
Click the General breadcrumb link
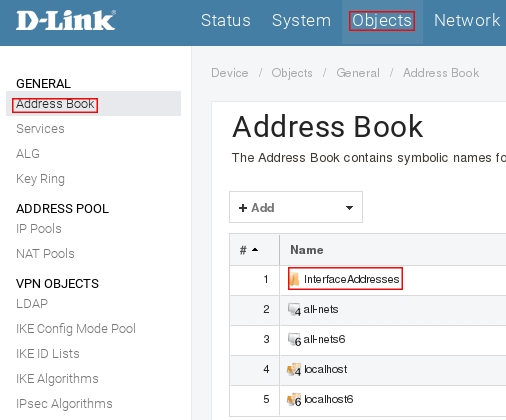point(358,73)
